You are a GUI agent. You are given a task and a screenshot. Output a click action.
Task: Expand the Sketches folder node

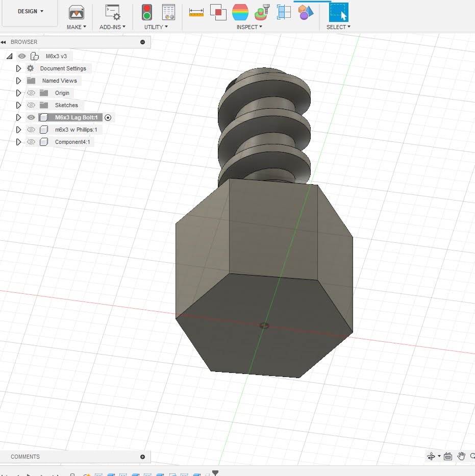pos(18,105)
